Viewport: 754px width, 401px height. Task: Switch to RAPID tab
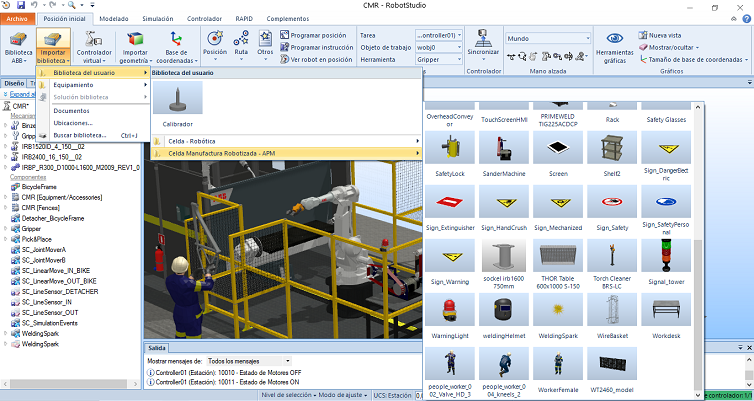244,19
